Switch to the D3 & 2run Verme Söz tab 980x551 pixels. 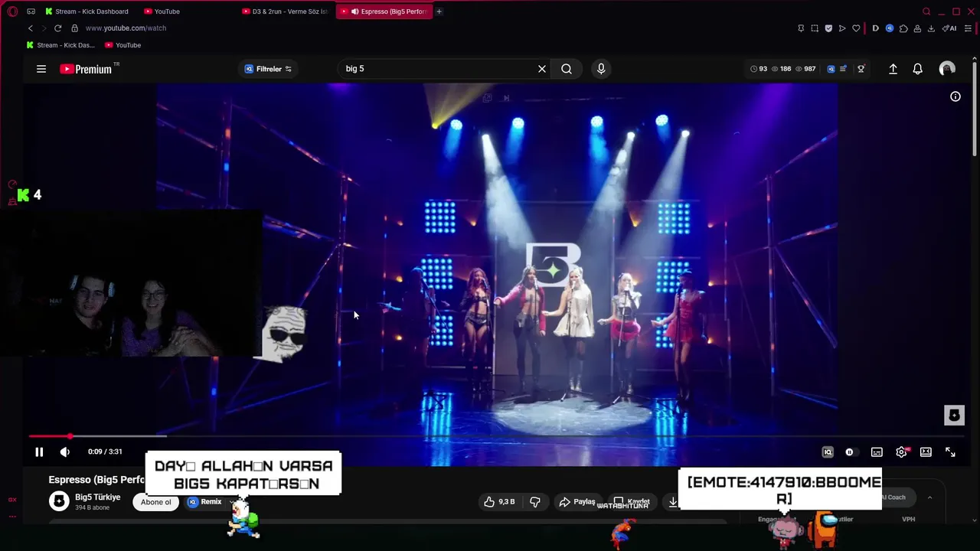pos(285,11)
